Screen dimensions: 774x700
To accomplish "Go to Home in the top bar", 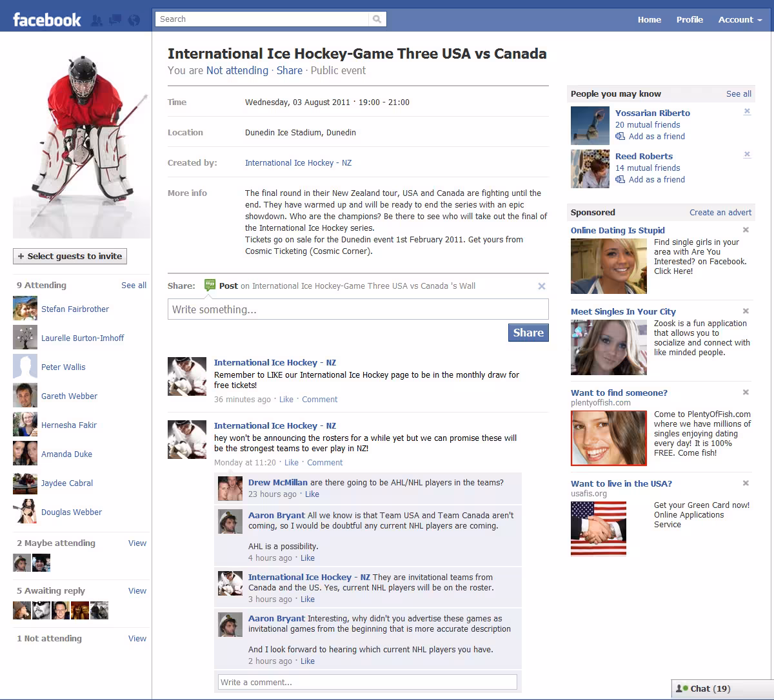I will 650,19.
